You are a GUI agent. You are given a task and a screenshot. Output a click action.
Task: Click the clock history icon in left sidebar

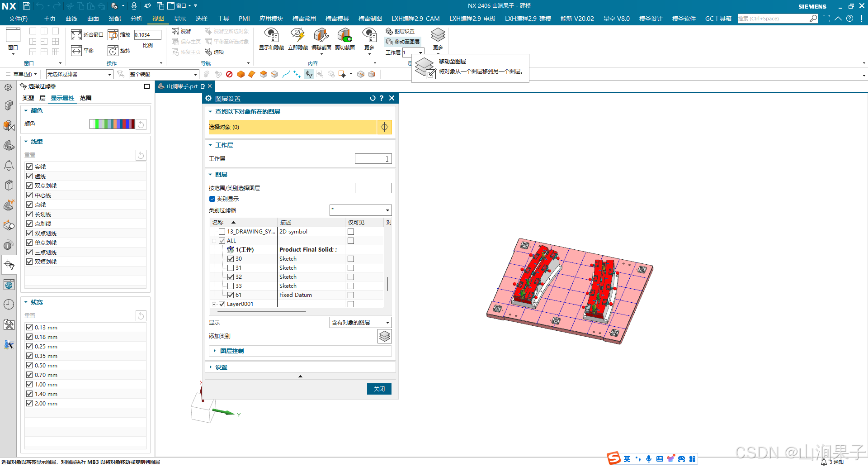click(x=9, y=304)
